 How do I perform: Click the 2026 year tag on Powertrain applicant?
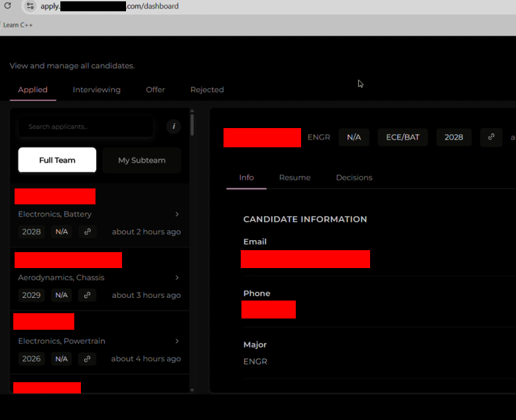(x=32, y=359)
